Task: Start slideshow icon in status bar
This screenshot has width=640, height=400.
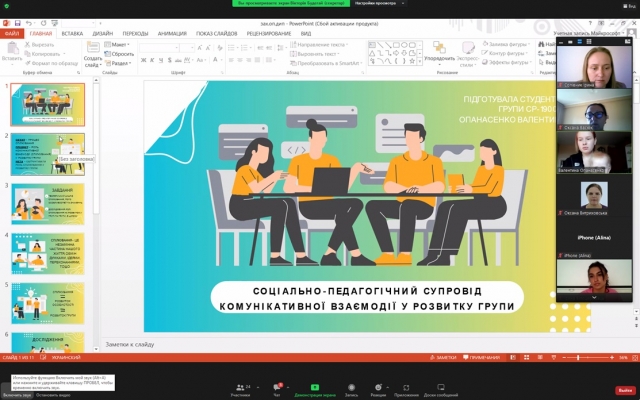Action: [x=553, y=358]
